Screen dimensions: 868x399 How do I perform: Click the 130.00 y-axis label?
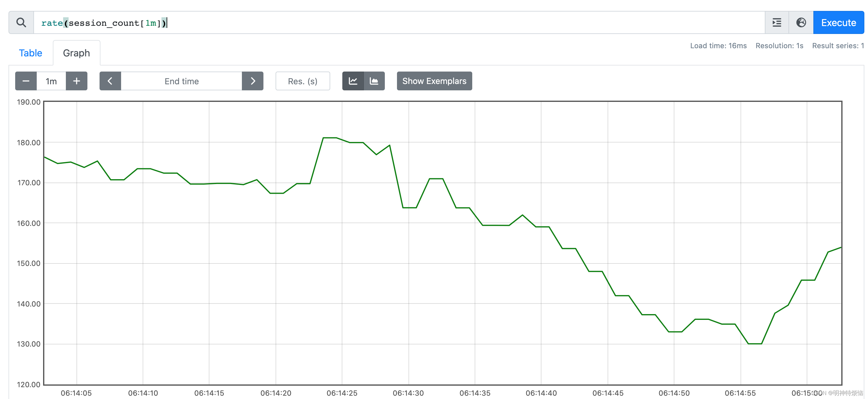click(x=29, y=344)
